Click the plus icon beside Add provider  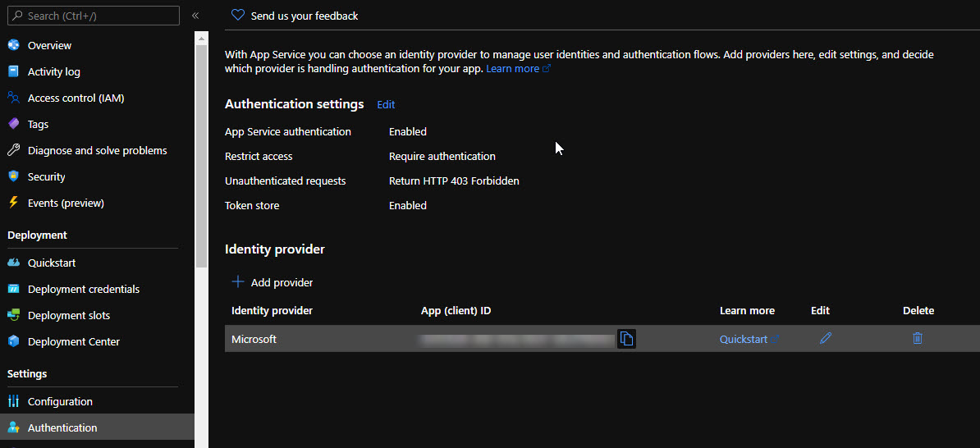pos(237,281)
